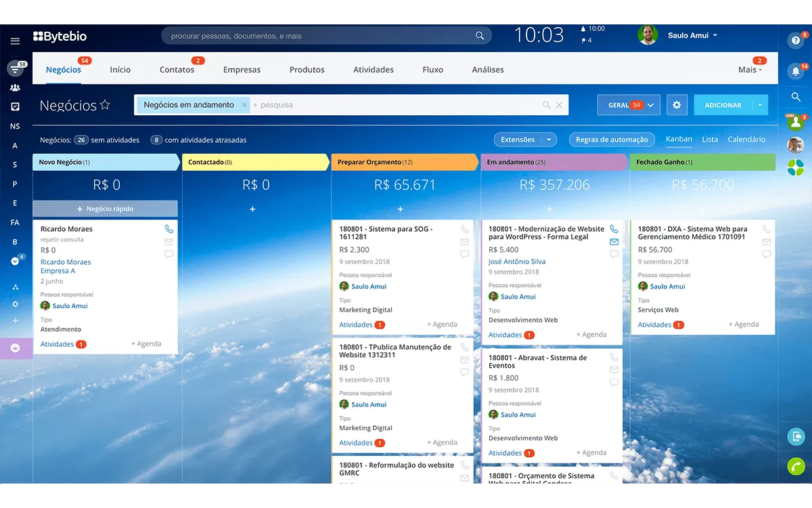Switch to Lista view

(710, 140)
